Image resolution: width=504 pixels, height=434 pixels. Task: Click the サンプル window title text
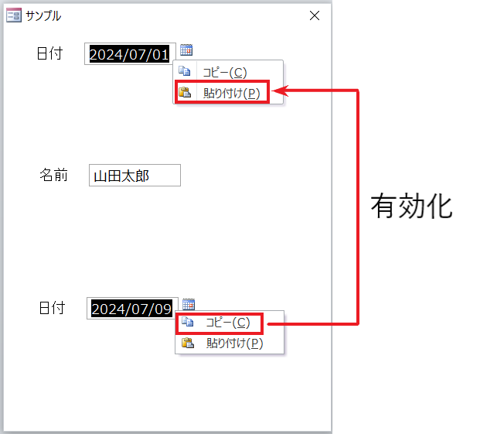(43, 15)
